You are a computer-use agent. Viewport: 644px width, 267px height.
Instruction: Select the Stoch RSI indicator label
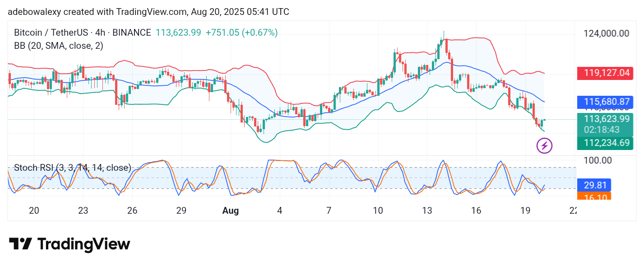click(73, 168)
